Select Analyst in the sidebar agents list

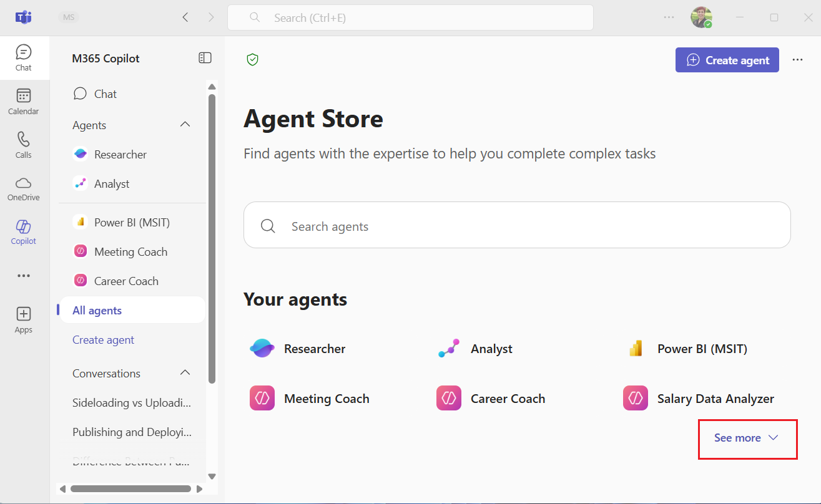[132, 184]
